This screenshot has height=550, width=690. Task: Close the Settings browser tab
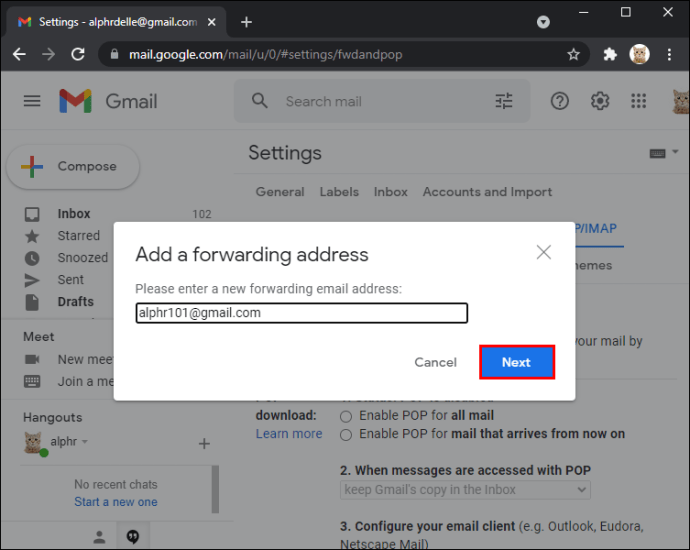pyautogui.click(x=212, y=22)
